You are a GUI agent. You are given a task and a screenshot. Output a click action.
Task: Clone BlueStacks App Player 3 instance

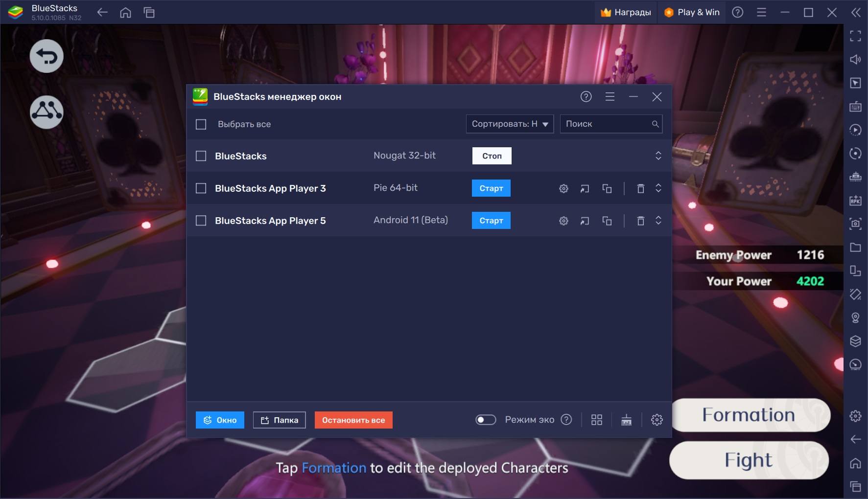point(607,188)
